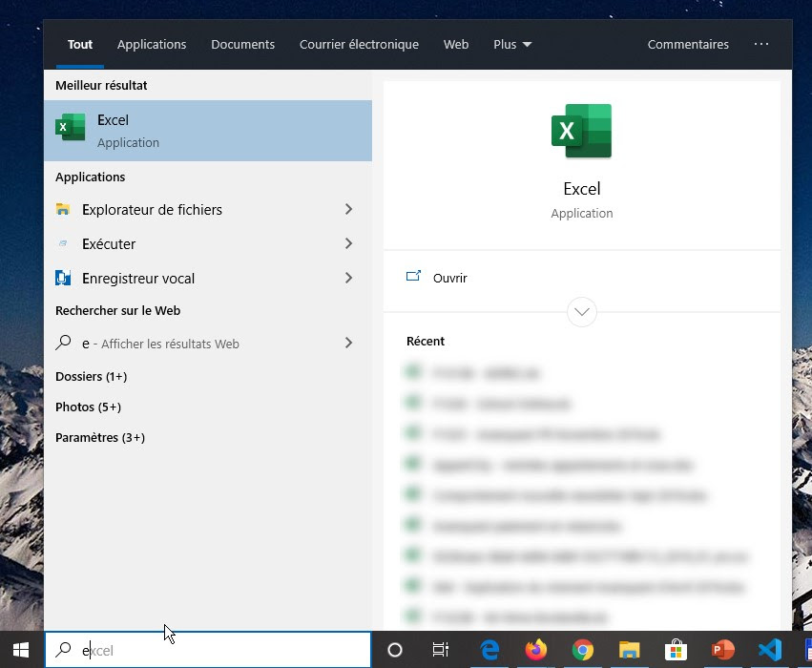Click the Excel title in the preview pane
Image resolution: width=812 pixels, height=668 pixels.
[x=581, y=189]
